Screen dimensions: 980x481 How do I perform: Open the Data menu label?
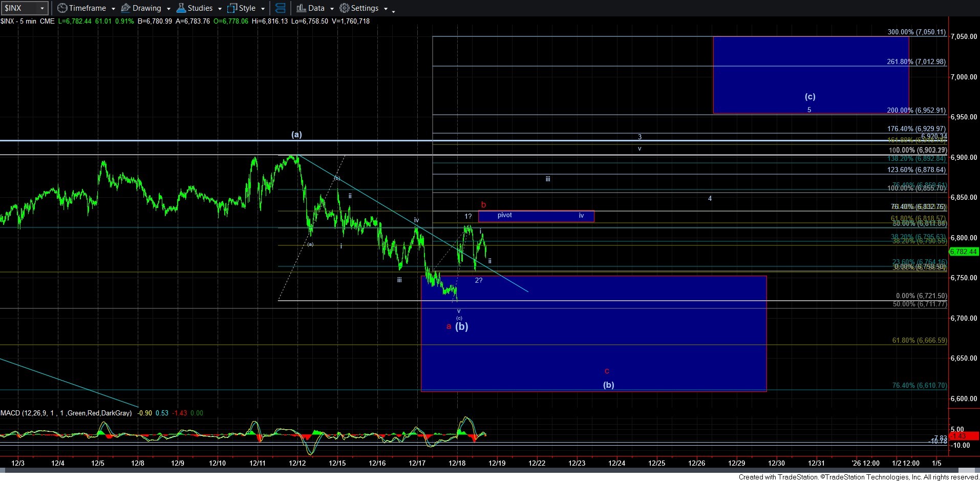tap(316, 8)
